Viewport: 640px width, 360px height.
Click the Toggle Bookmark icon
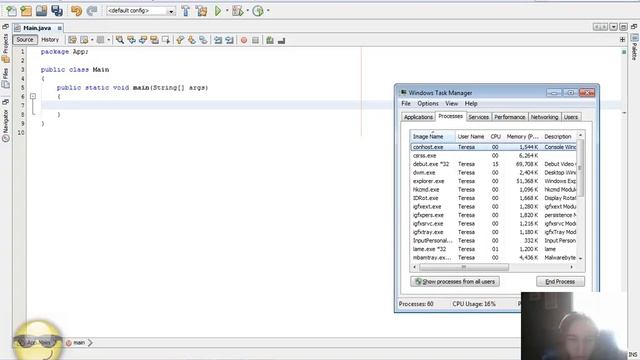203,40
